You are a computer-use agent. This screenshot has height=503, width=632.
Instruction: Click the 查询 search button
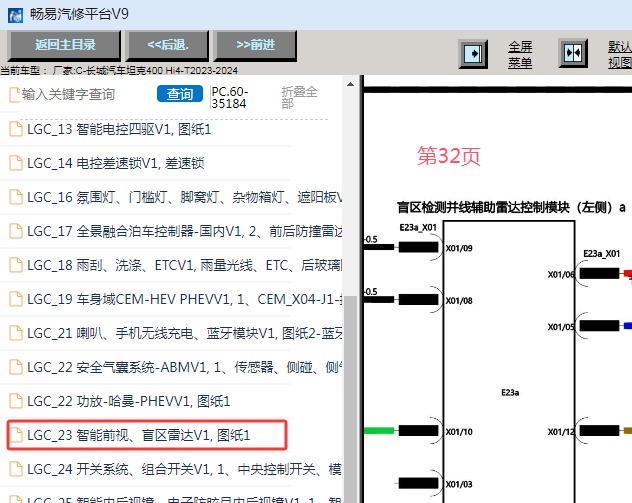(x=180, y=94)
